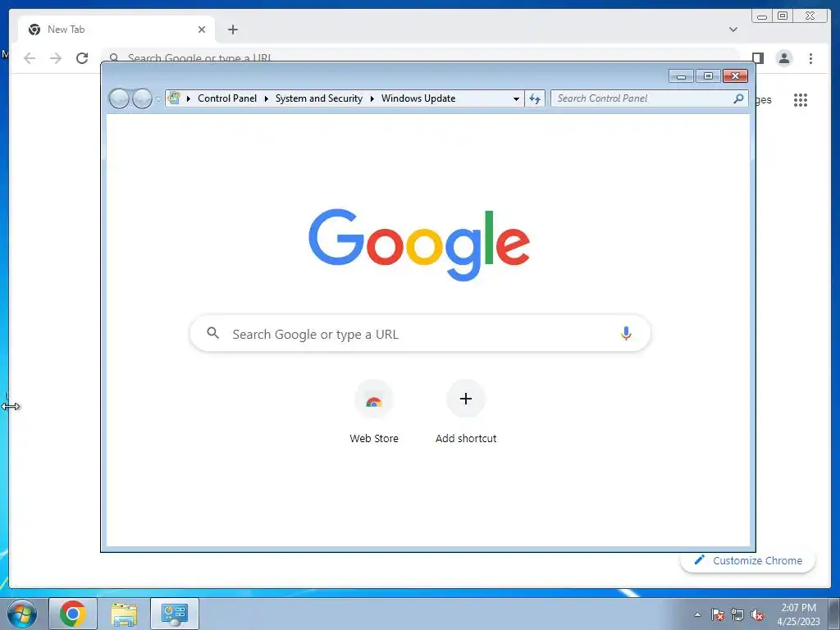The width and height of the screenshot is (840, 630).
Task: Open the address bar history dropdown
Action: point(516,98)
